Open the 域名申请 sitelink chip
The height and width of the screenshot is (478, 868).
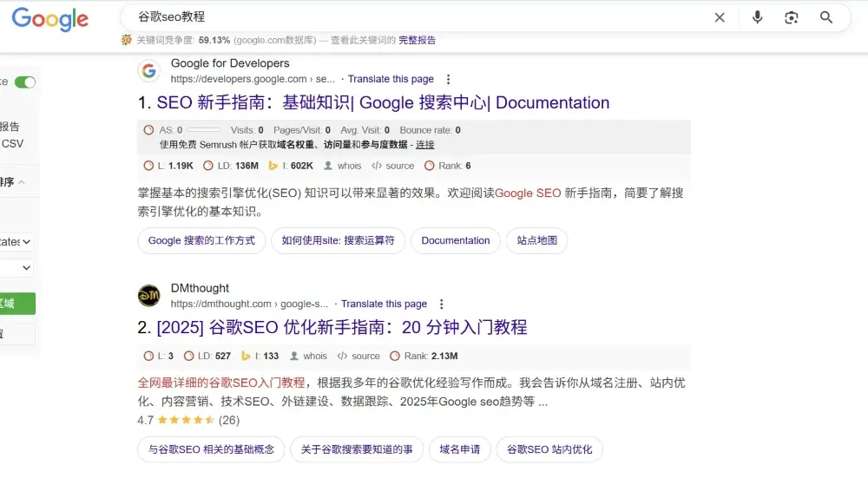pos(459,449)
